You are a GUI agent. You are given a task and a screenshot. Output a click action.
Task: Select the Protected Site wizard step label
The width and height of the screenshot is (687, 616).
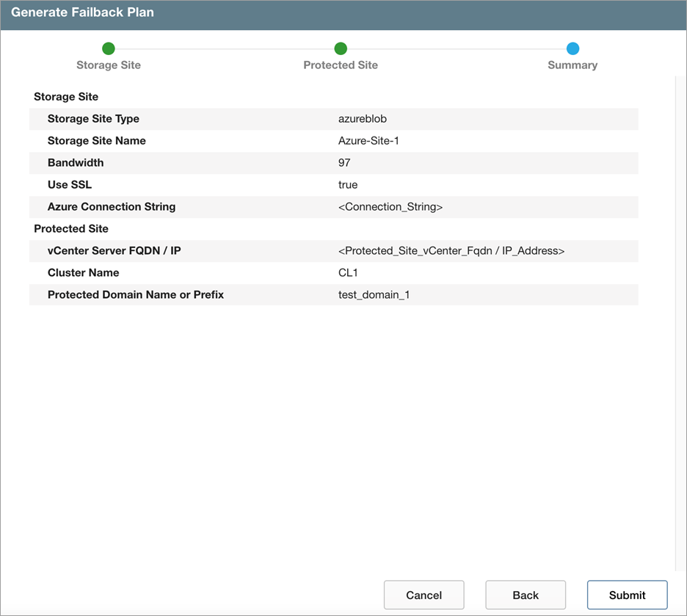(x=341, y=65)
